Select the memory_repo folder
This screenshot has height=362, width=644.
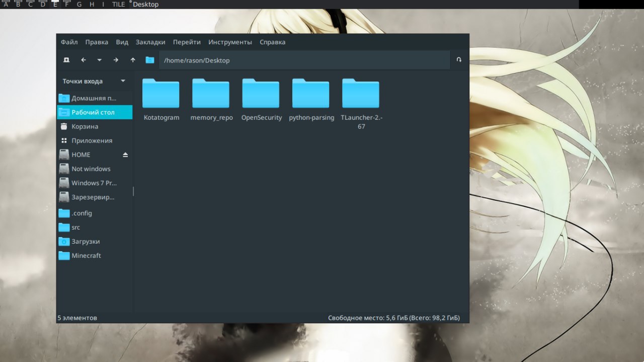211,100
